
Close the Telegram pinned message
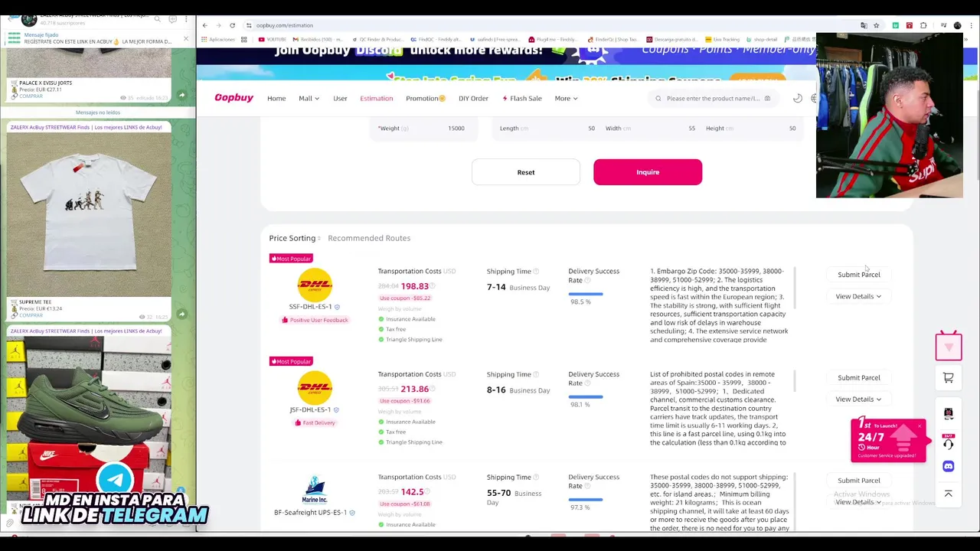coord(185,38)
